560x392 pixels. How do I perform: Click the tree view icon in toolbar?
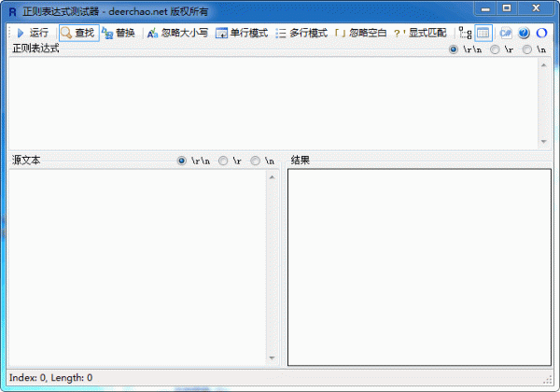(x=465, y=33)
